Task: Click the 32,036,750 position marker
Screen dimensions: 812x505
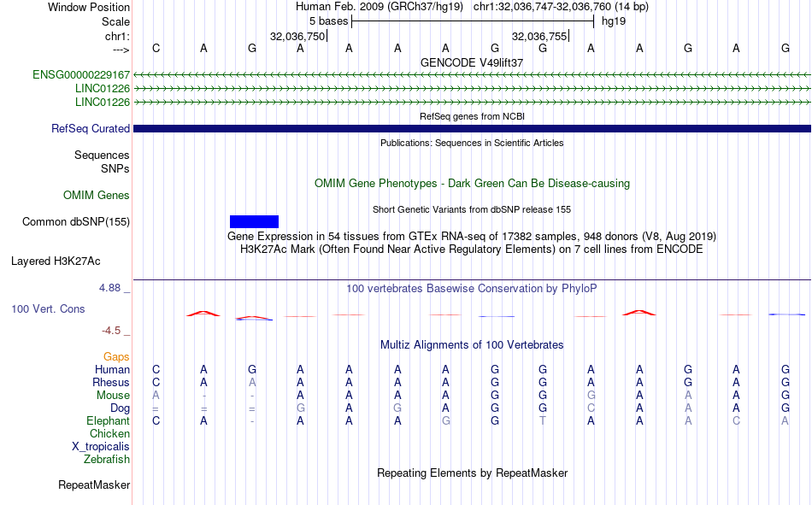Action: pyautogui.click(x=298, y=36)
